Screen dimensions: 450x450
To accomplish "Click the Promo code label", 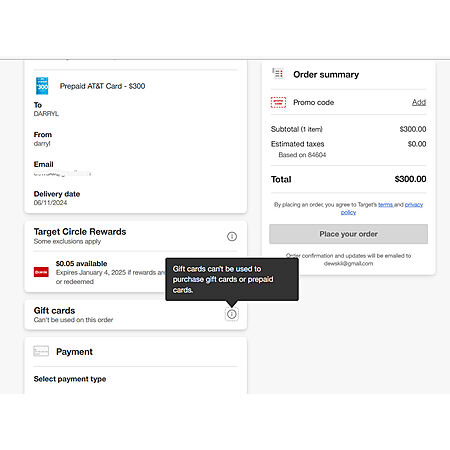I will pyautogui.click(x=313, y=102).
